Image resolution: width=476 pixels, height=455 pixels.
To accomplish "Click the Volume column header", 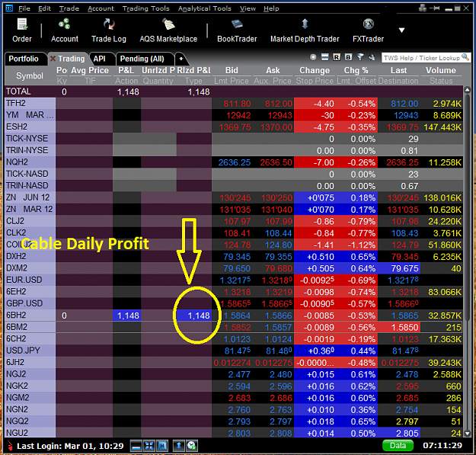I will pos(441,70).
